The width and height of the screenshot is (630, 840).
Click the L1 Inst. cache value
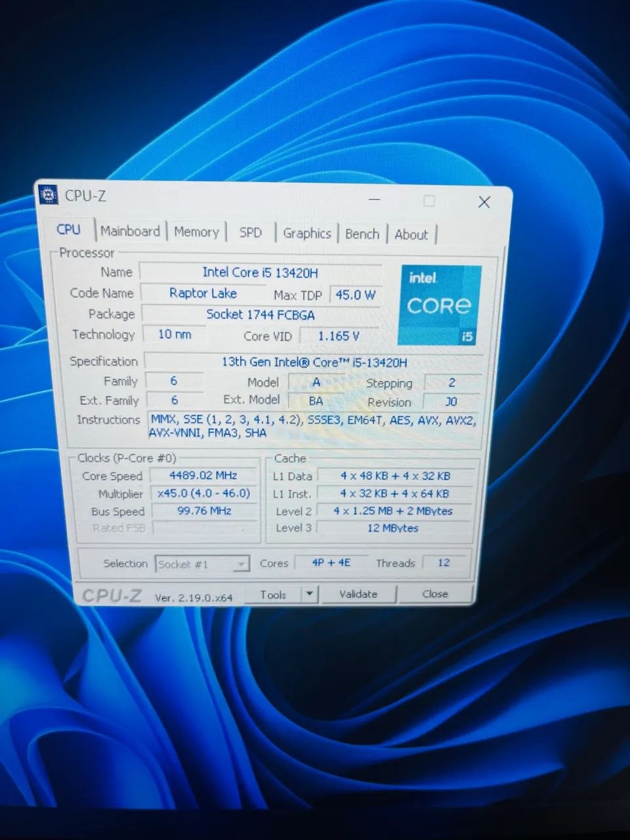coord(394,493)
